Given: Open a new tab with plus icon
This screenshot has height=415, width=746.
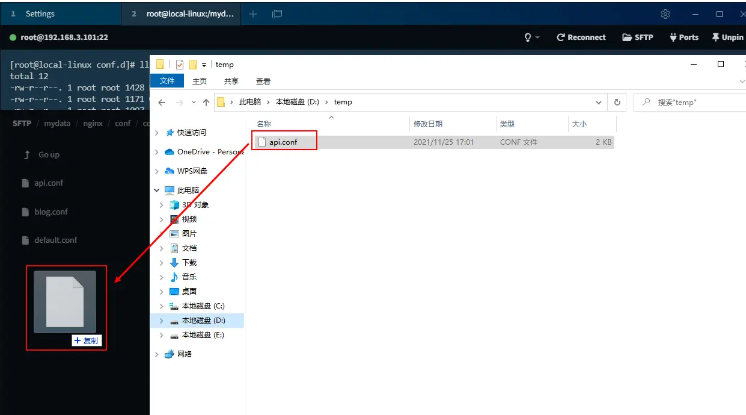Looking at the screenshot, I should pyautogui.click(x=253, y=14).
